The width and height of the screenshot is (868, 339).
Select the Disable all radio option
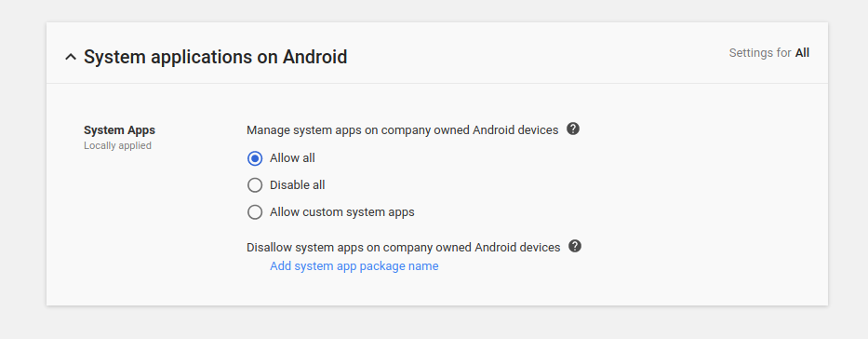(x=255, y=185)
